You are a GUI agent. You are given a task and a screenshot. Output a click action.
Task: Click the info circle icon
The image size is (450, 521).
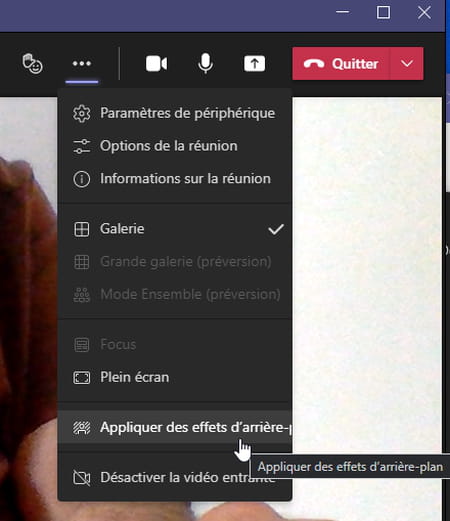click(82, 179)
